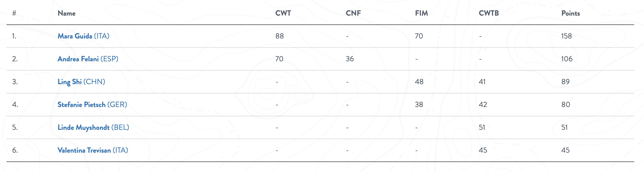Click the CWT column header
This screenshot has width=644, height=172.
283,13
